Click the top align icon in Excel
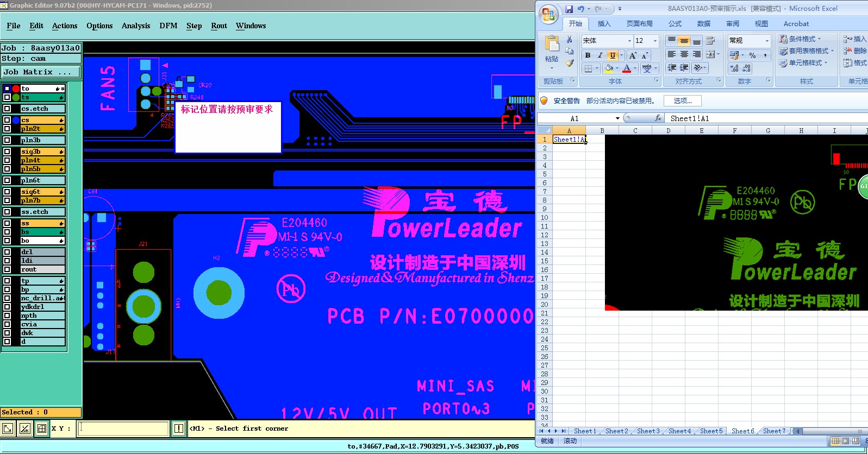Screen dimensions: 868x454 click(x=672, y=41)
